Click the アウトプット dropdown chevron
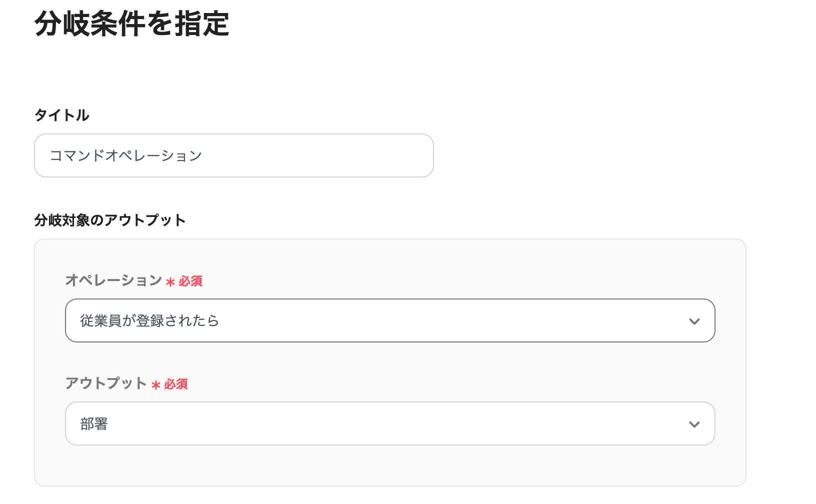816x504 pixels. pos(695,423)
